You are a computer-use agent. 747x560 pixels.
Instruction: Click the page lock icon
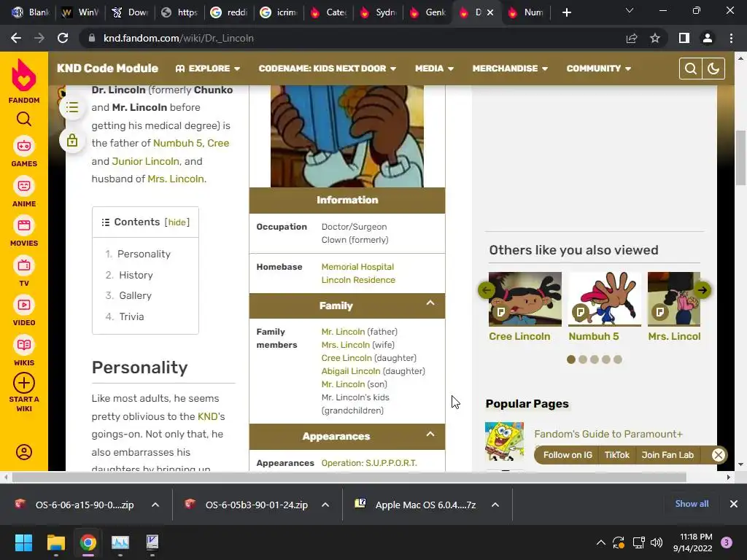point(72,140)
